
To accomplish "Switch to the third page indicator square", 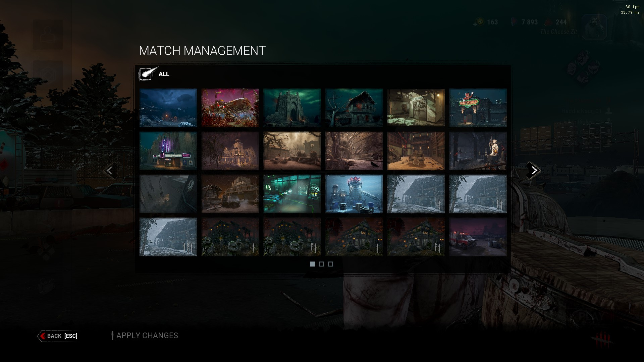I will pos(330,264).
